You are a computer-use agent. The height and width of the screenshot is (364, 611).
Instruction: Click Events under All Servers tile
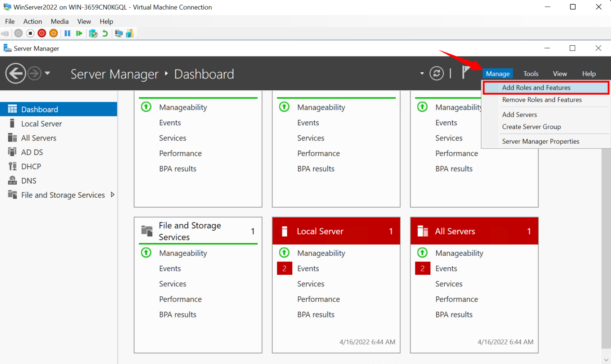[x=446, y=269]
